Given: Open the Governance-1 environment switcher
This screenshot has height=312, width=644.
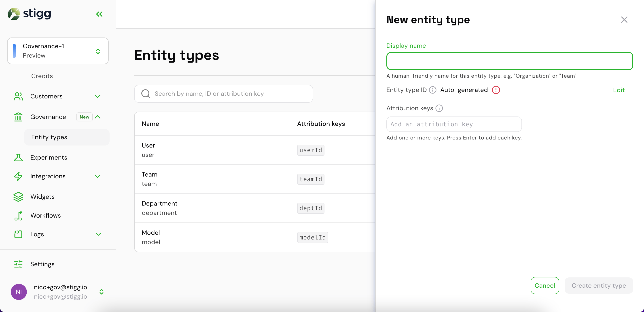Looking at the screenshot, I should point(58,51).
